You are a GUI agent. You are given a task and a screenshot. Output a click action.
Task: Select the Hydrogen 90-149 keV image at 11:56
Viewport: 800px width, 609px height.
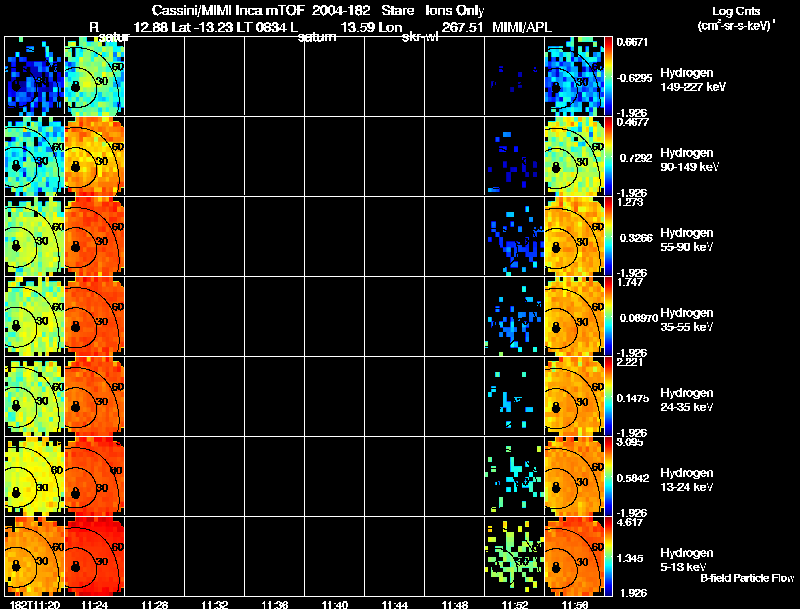tap(574, 156)
